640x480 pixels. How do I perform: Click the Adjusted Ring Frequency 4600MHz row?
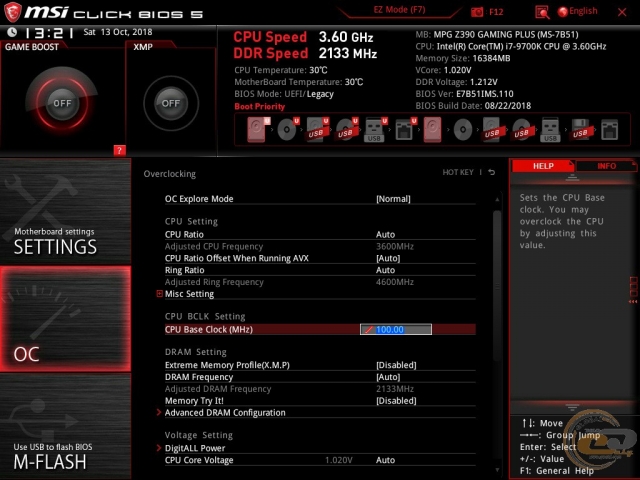click(320, 282)
